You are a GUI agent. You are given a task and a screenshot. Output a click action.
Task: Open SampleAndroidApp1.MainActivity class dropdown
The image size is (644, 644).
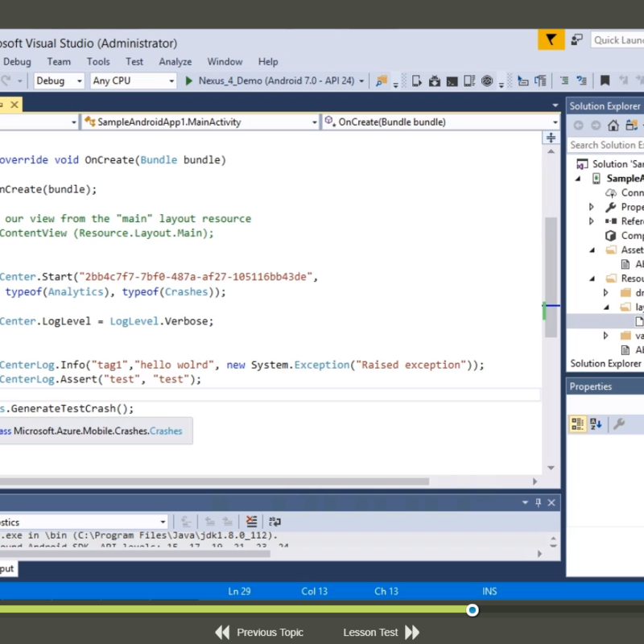[x=200, y=122]
